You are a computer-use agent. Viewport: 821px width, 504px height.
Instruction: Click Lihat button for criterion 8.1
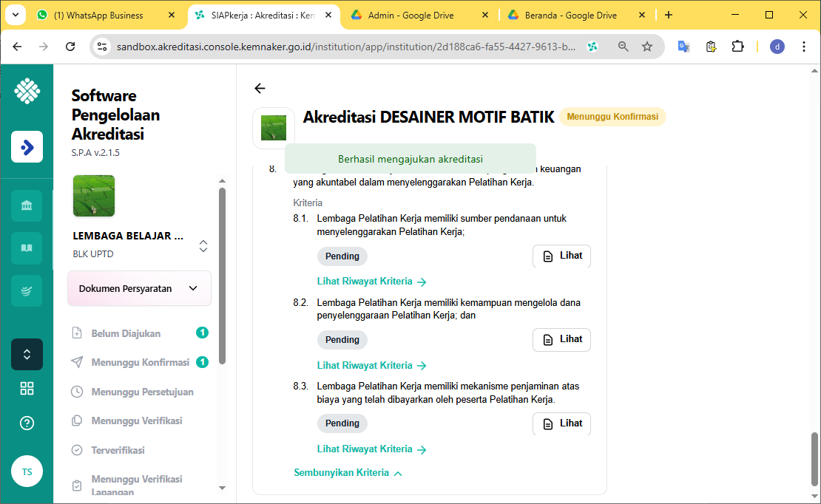coord(561,256)
